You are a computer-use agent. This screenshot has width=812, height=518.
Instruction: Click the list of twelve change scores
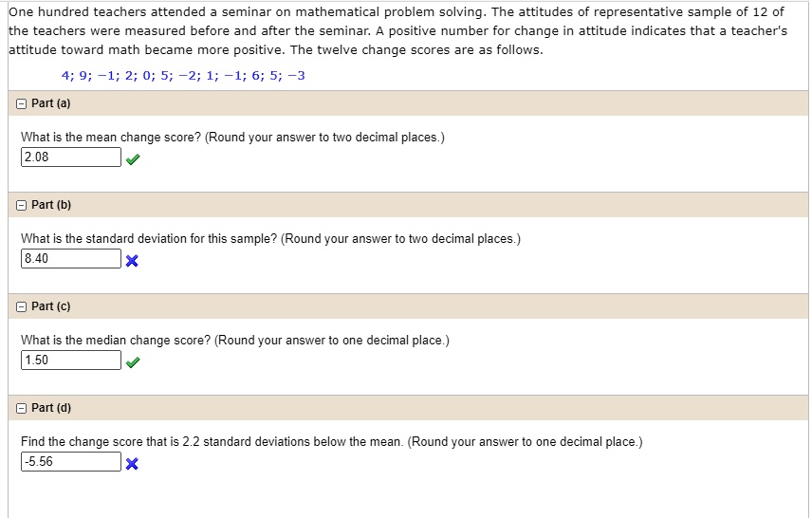[183, 76]
